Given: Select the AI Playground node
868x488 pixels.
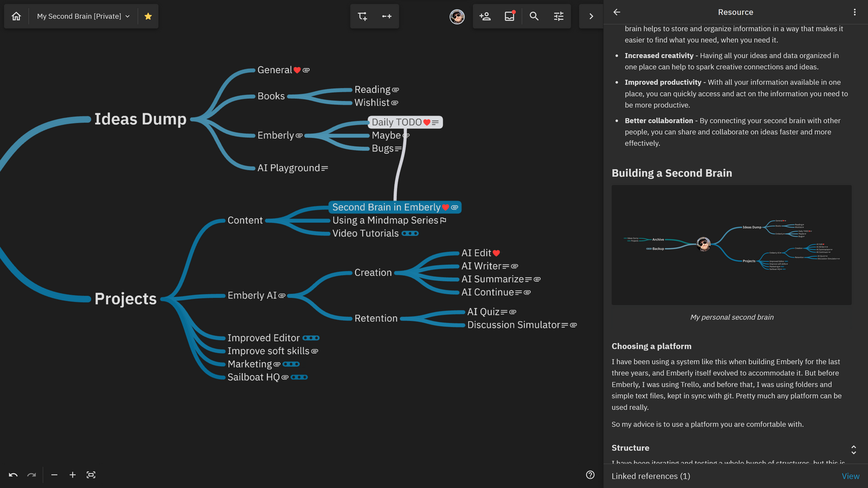Looking at the screenshot, I should (x=289, y=168).
